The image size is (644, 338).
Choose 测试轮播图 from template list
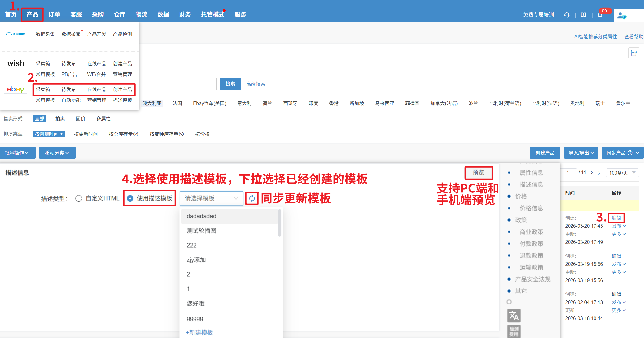[x=202, y=231]
